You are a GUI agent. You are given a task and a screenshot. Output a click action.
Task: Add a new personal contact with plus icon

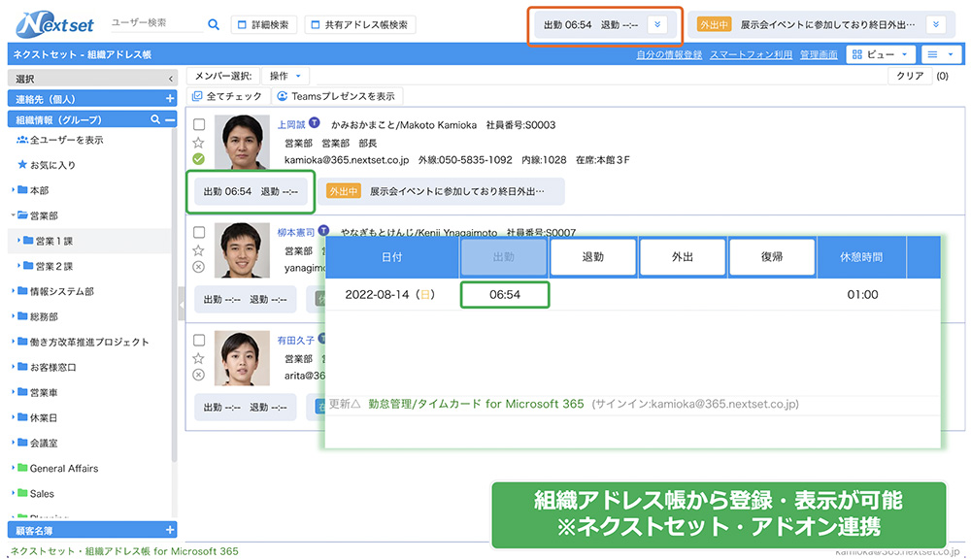click(170, 98)
